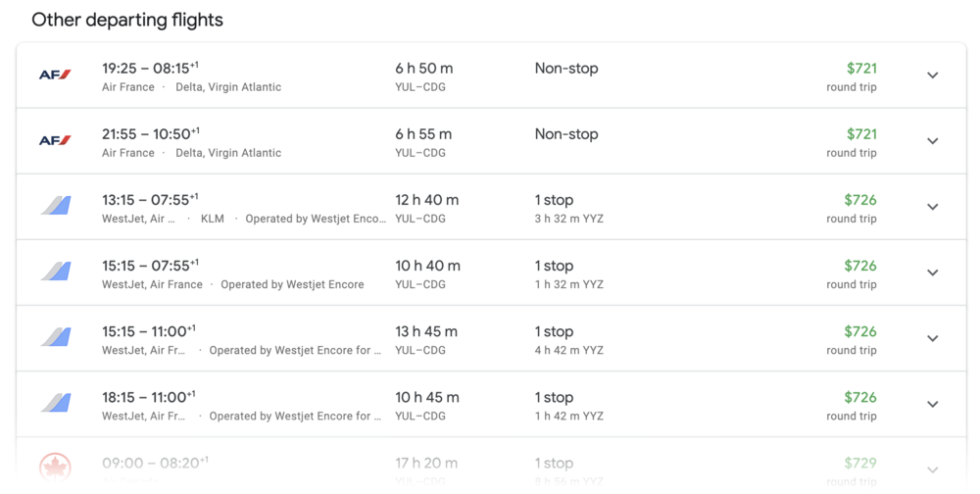Click the Air Canada logo on the 09:00 flight
980x494 pixels.
[x=56, y=469]
